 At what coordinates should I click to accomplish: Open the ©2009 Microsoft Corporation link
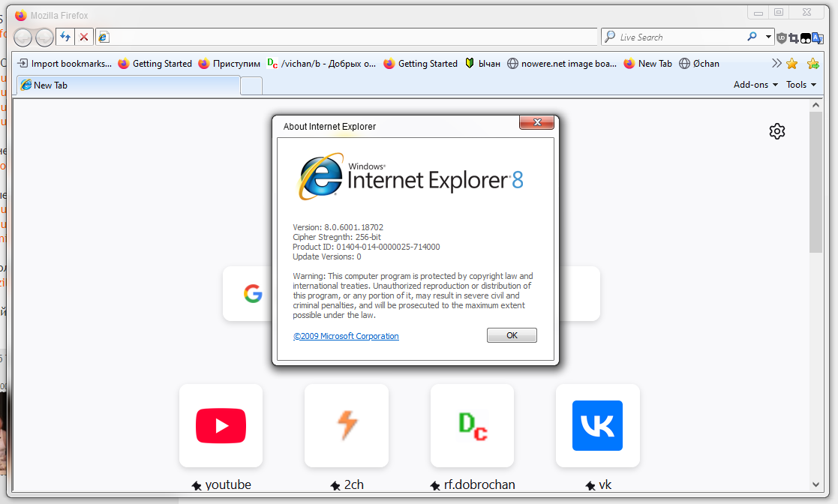[346, 336]
